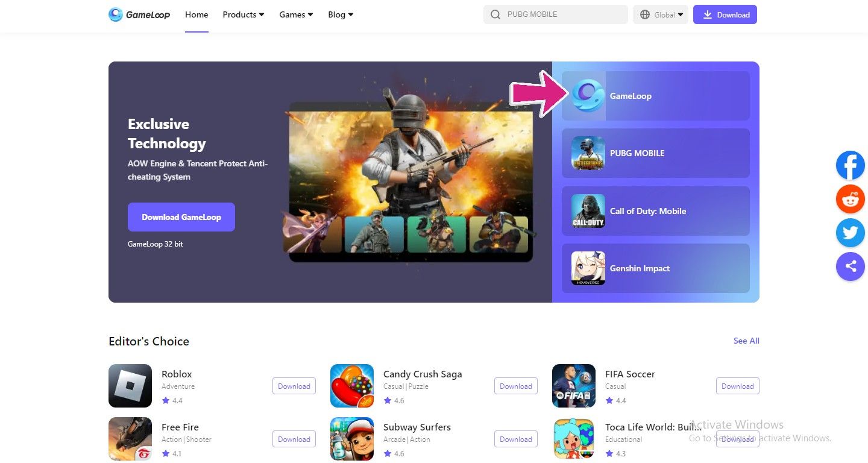Download FIFA Soccer
Screen dimensions: 868x463
click(x=738, y=386)
